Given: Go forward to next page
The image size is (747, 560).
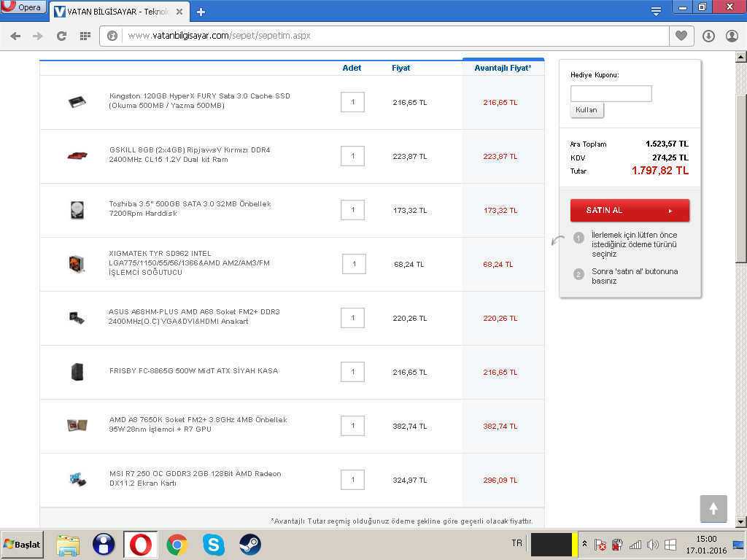Looking at the screenshot, I should (x=38, y=36).
